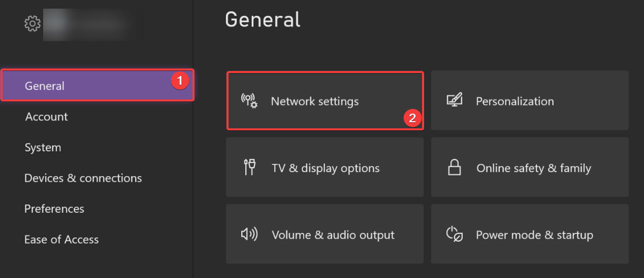Click the Network settings antenna icon
This screenshot has height=278, width=644.
point(249,100)
